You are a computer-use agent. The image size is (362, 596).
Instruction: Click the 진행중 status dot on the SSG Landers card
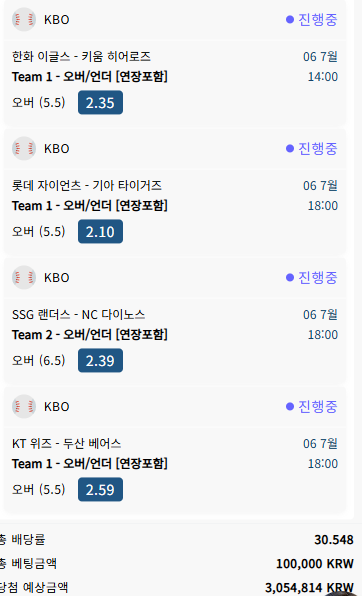coord(290,277)
